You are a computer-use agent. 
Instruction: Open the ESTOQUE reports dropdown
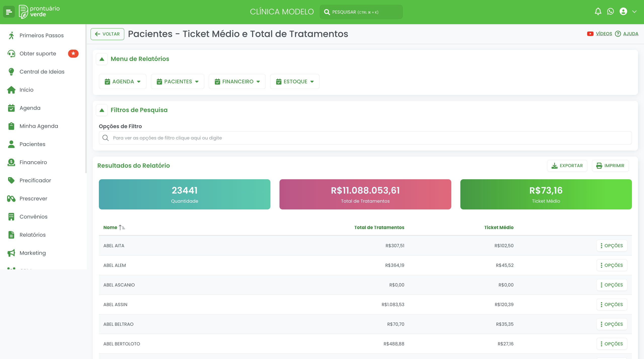[x=295, y=82]
